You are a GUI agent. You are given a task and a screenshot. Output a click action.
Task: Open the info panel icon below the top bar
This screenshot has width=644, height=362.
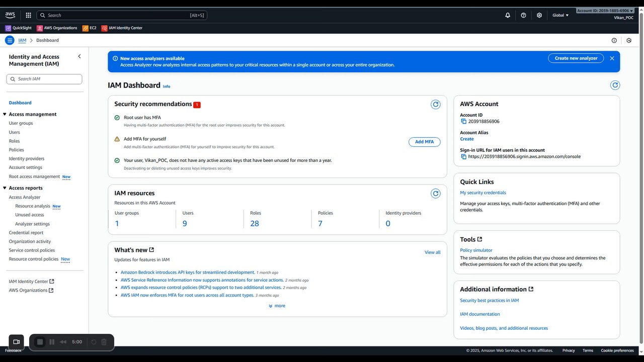[614, 40]
